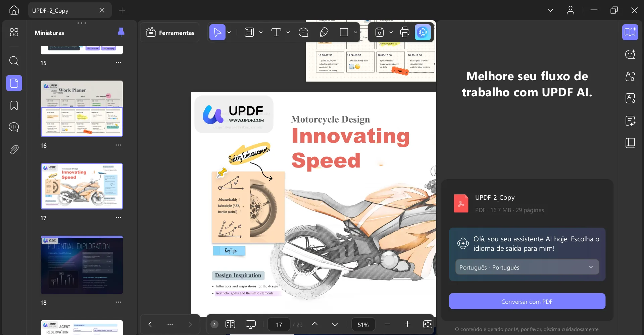Select output language Português dropdown

[x=527, y=267]
